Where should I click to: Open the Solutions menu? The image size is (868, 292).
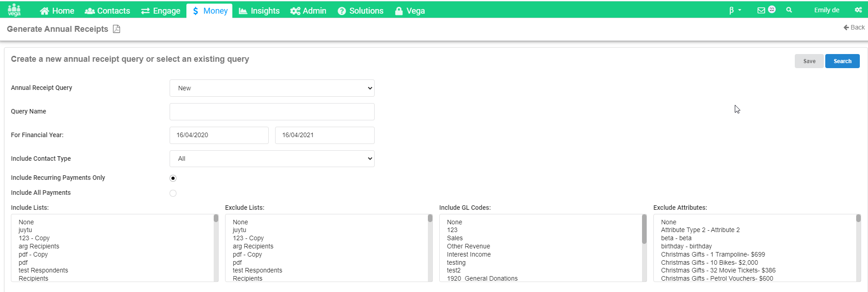pos(361,11)
